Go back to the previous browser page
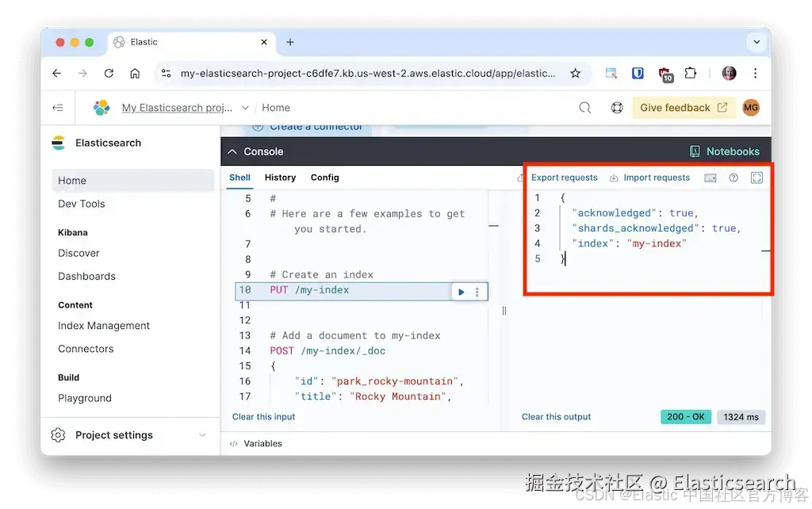 pyautogui.click(x=57, y=74)
